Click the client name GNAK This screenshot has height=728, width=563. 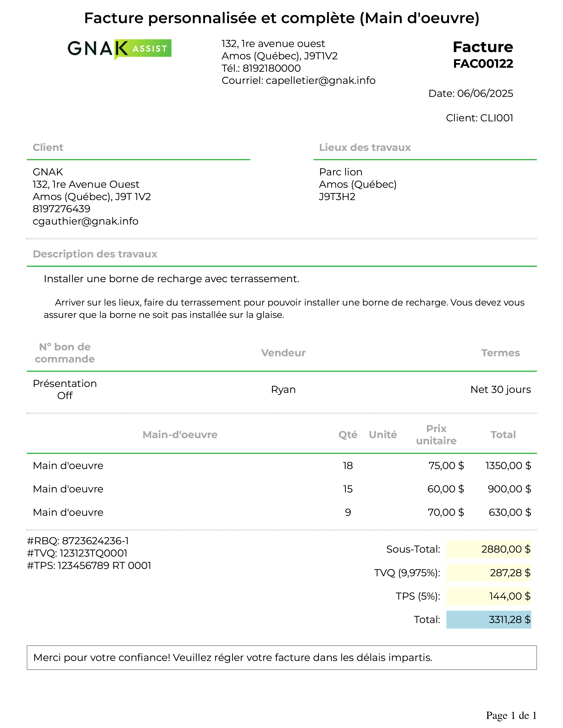coord(48,172)
